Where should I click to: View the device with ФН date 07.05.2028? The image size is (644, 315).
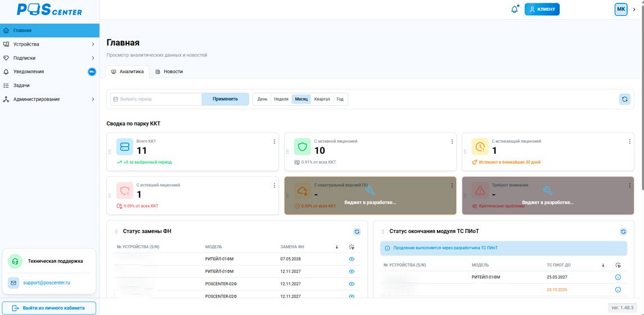[x=352, y=259]
